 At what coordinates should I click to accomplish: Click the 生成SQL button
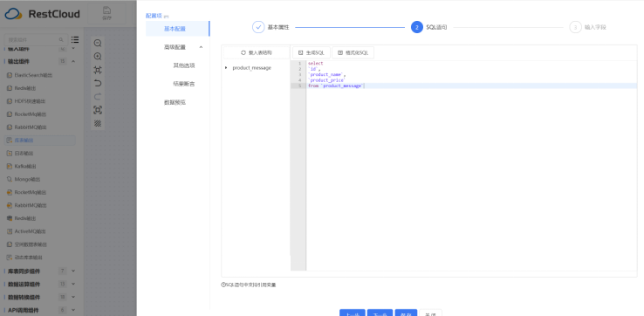[x=312, y=53]
